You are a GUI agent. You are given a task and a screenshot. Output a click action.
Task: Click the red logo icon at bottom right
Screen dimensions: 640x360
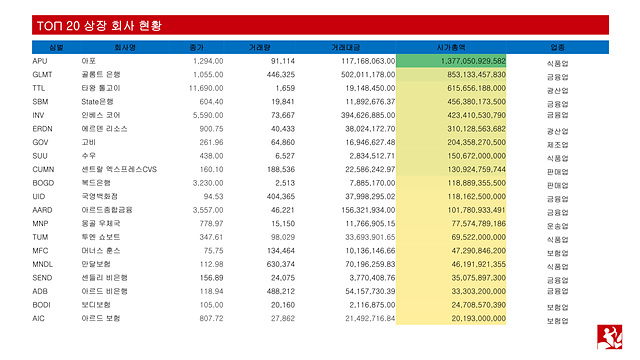point(609,337)
